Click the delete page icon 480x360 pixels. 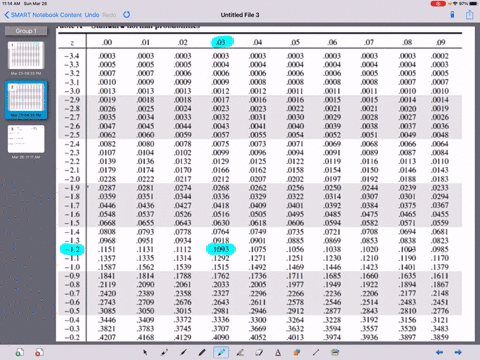point(39,352)
